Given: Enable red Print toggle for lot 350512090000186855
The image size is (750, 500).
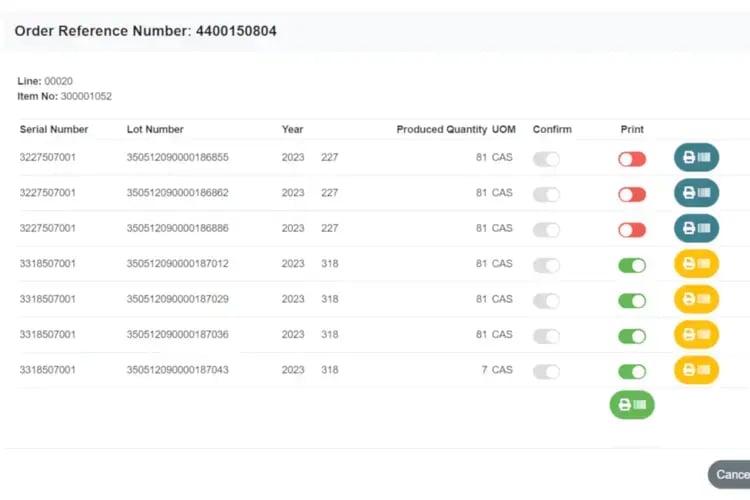Looking at the screenshot, I should [x=632, y=159].
